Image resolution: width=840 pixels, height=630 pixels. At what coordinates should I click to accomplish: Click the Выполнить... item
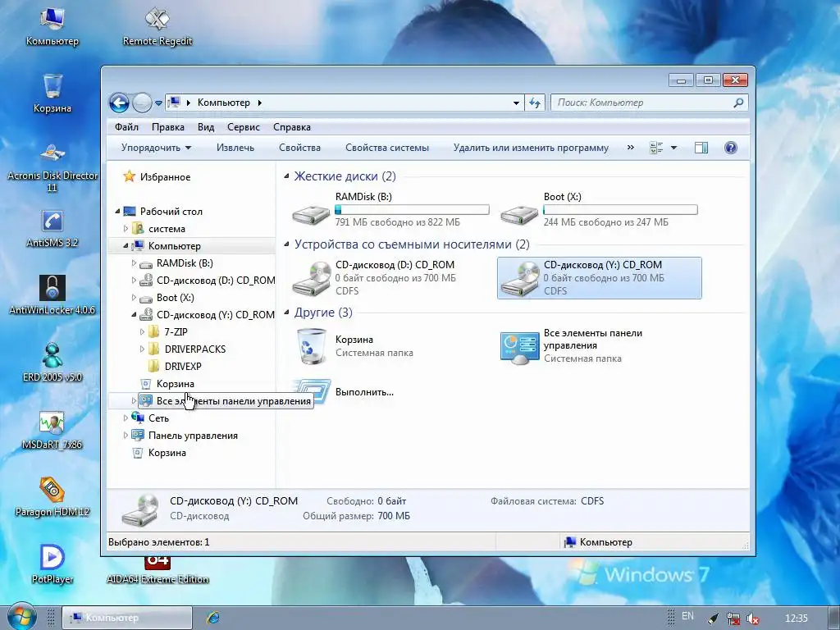(364, 392)
